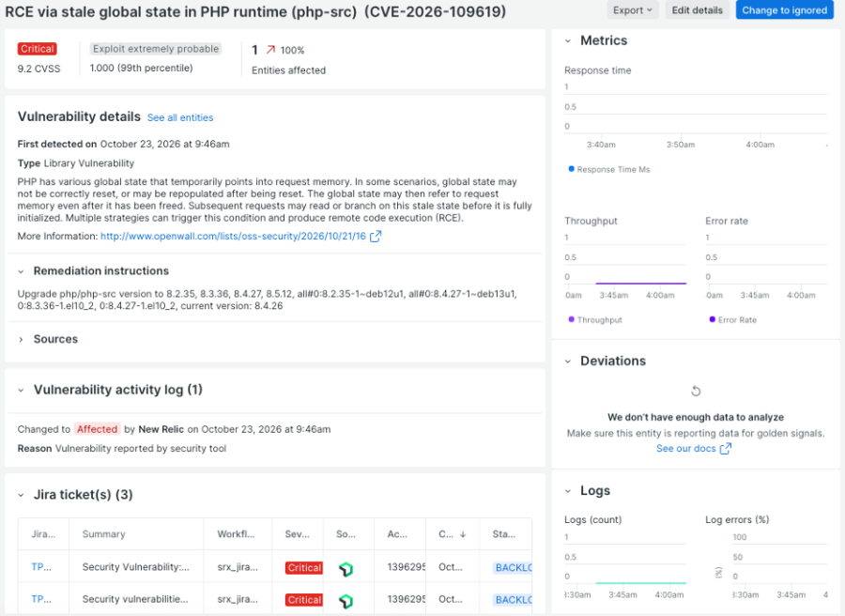The height and width of the screenshot is (616, 845).
Task: Click the Critical severity badge at top
Action: pos(38,49)
